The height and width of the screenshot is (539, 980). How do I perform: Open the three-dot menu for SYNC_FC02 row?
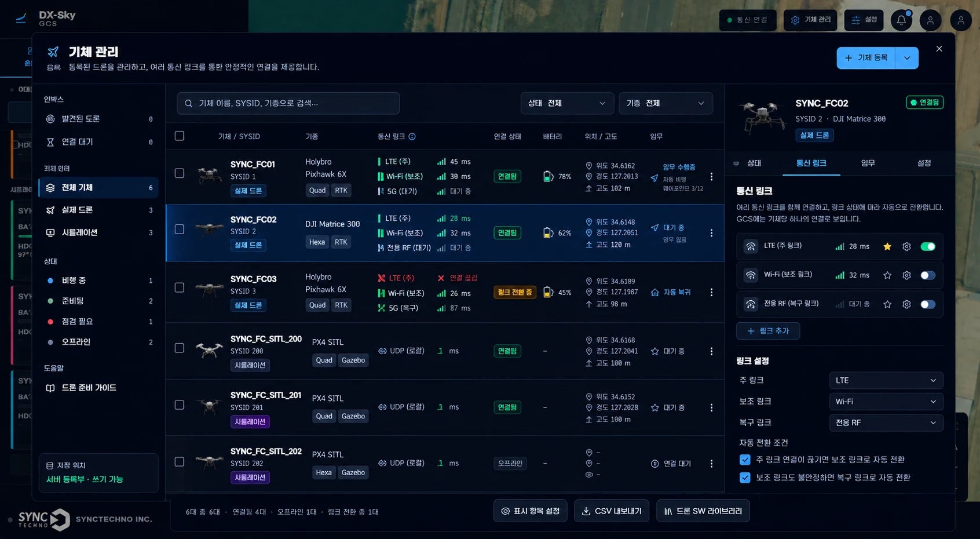(x=711, y=233)
